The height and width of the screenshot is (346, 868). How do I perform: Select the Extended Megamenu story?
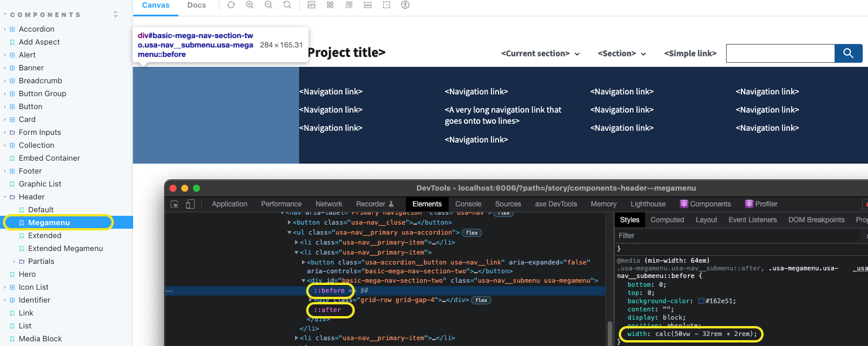66,249
